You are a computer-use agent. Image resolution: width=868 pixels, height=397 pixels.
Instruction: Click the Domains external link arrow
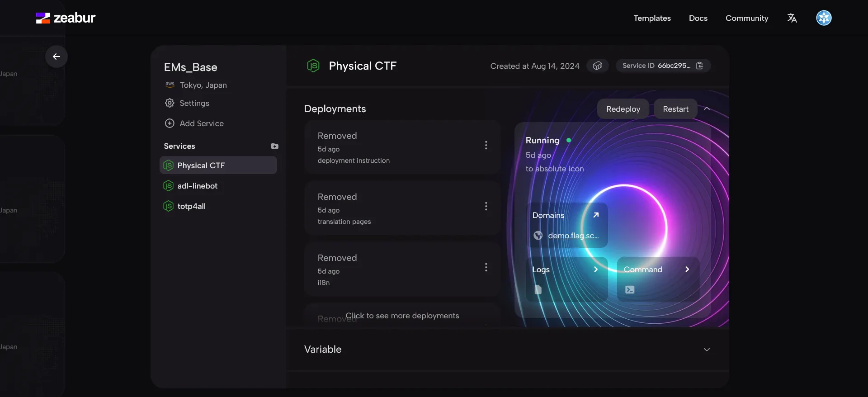coord(596,215)
